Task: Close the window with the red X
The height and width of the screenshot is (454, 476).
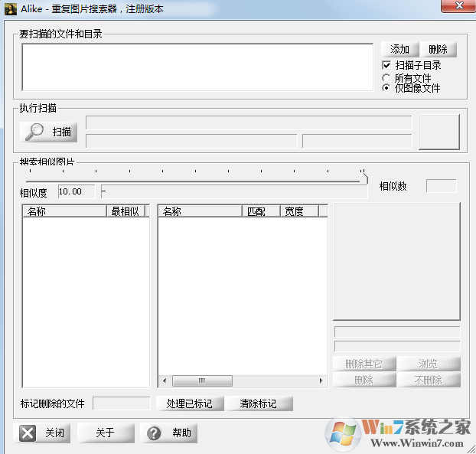Action: click(x=461, y=7)
